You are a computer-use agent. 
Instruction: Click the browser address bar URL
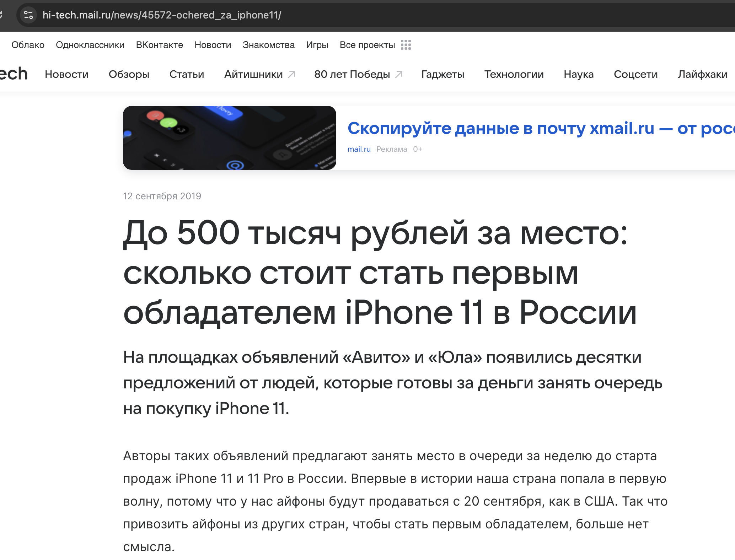point(162,15)
